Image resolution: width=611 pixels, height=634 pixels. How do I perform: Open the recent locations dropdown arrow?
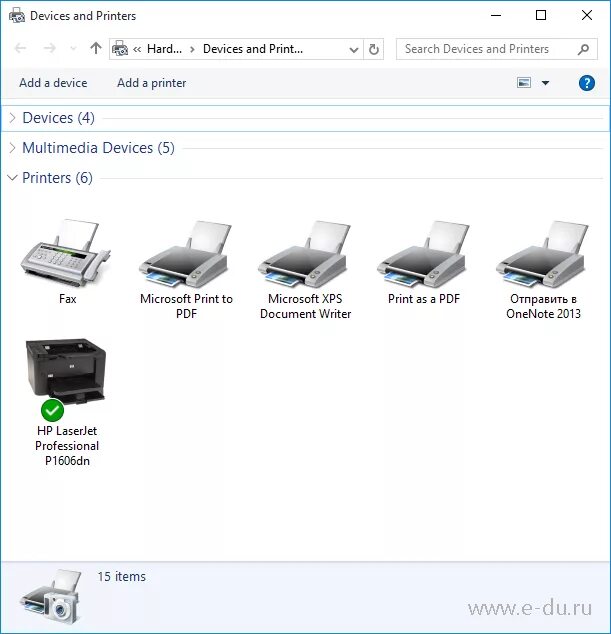click(x=73, y=49)
